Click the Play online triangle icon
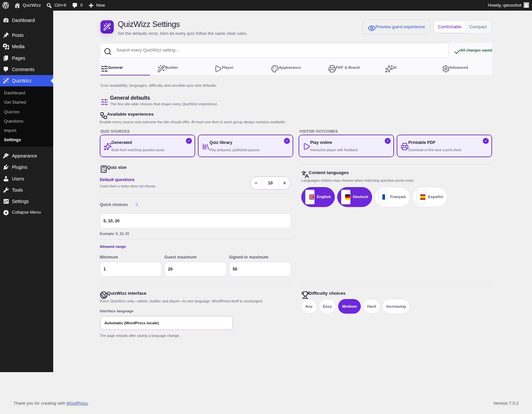 pos(307,146)
